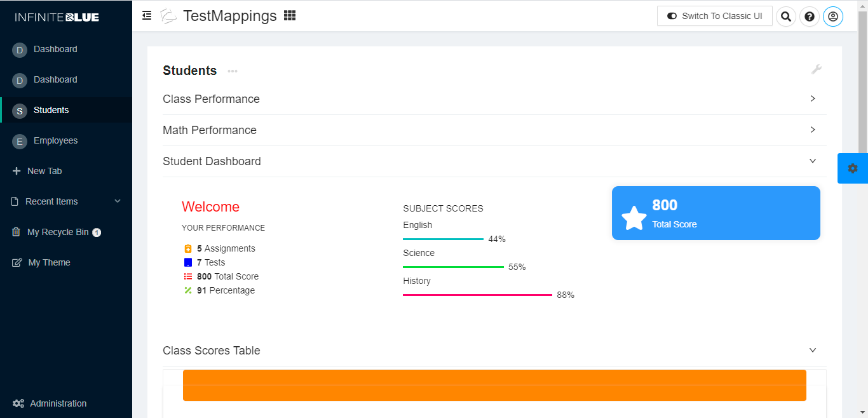Screen dimensions: 868x418
Task: Collapse the sidebar with the menu toggle icon
Action: tap(147, 16)
